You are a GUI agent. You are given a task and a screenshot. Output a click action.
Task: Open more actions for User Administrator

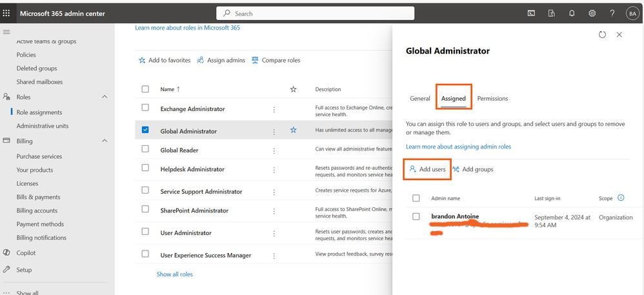[x=274, y=234]
